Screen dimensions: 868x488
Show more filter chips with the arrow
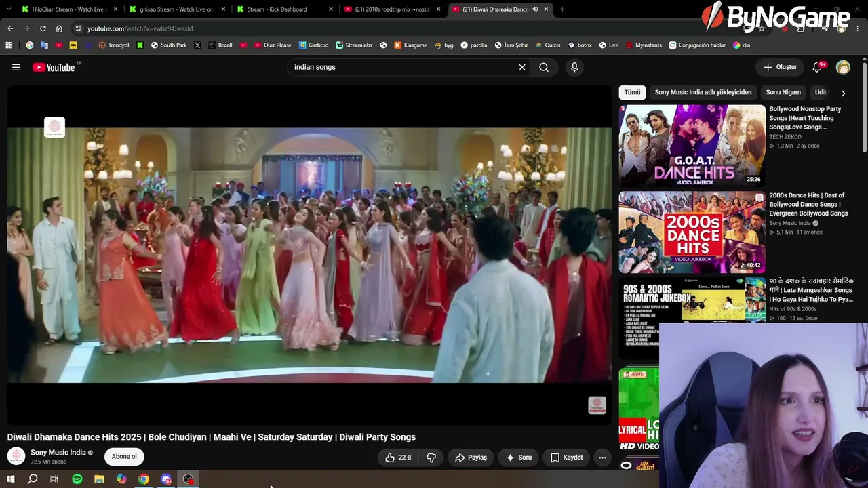(843, 93)
